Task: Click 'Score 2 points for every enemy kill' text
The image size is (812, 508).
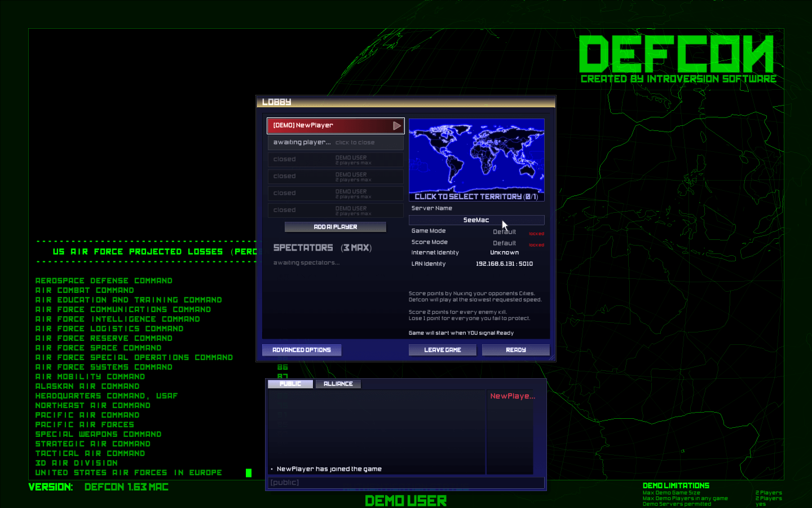Action: (458, 312)
